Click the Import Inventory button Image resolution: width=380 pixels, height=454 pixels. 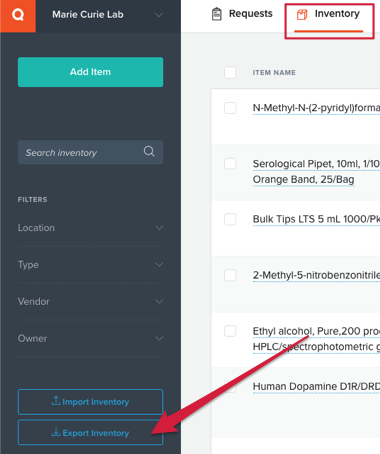(90, 402)
